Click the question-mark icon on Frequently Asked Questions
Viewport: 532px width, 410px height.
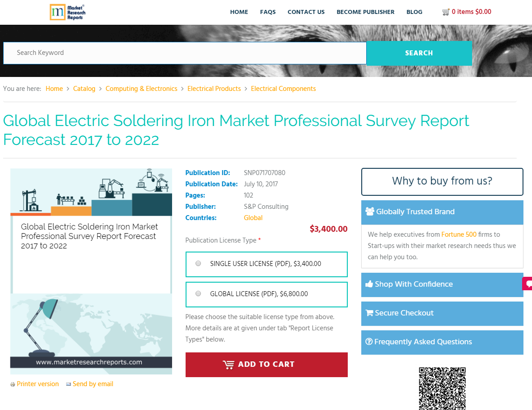(370, 342)
